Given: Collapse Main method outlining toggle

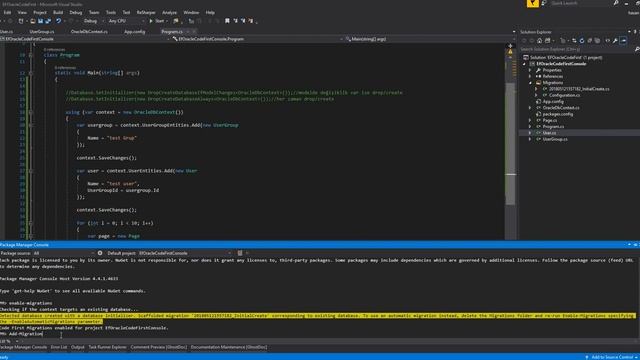Looking at the screenshot, I should click(31, 73).
